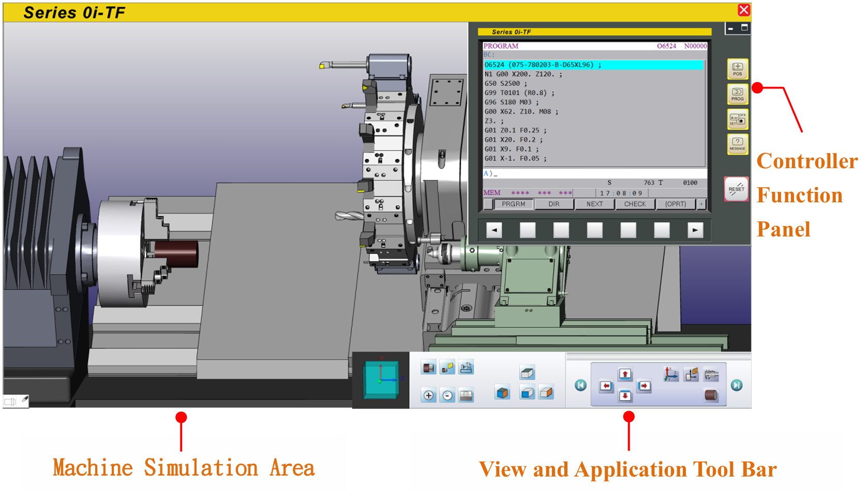Pan view right with red right arrow
Screen dimensions: 868x491
644,386
